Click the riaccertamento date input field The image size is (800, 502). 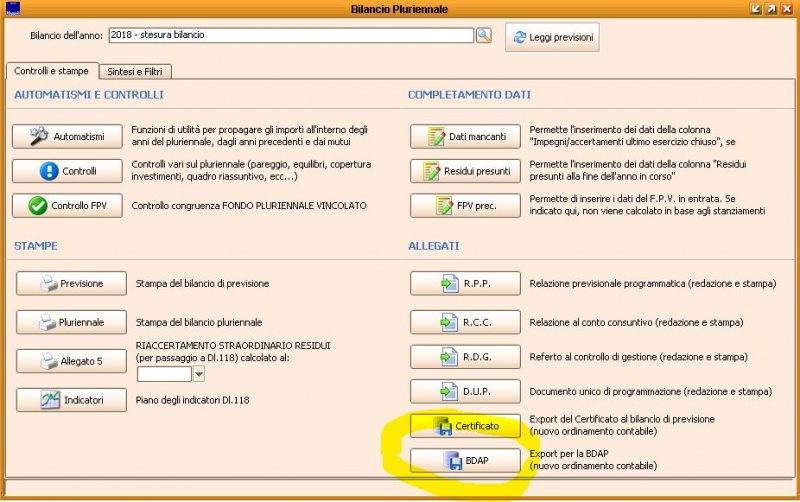163,374
